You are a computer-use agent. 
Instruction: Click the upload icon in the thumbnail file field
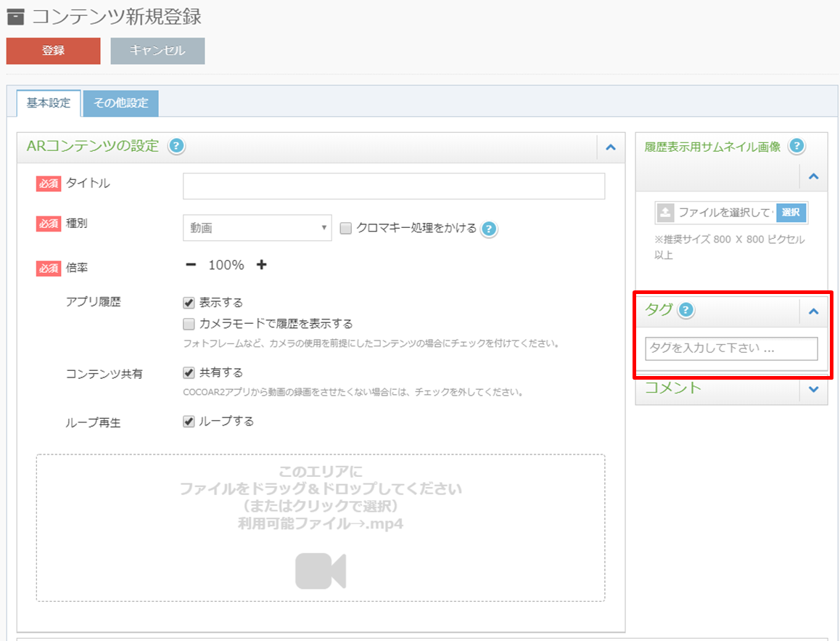pyautogui.click(x=665, y=213)
